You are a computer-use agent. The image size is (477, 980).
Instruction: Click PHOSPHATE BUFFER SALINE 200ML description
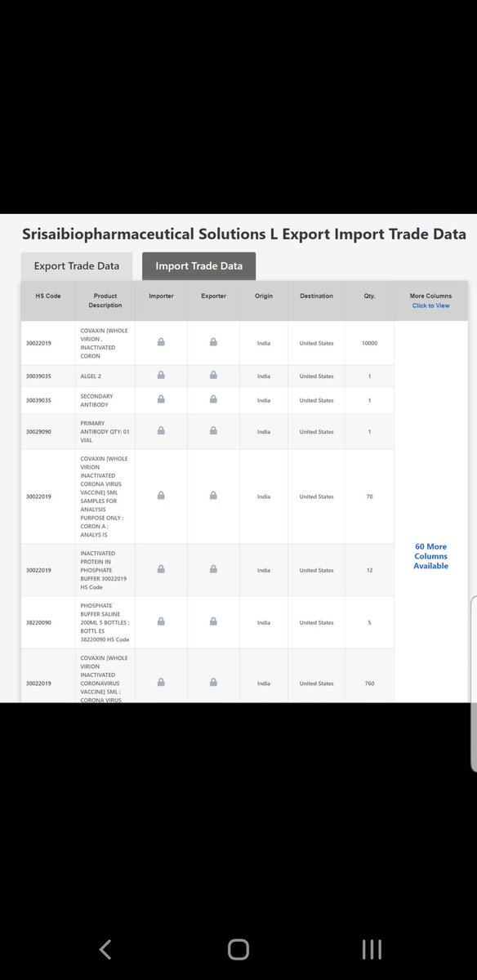click(x=105, y=622)
